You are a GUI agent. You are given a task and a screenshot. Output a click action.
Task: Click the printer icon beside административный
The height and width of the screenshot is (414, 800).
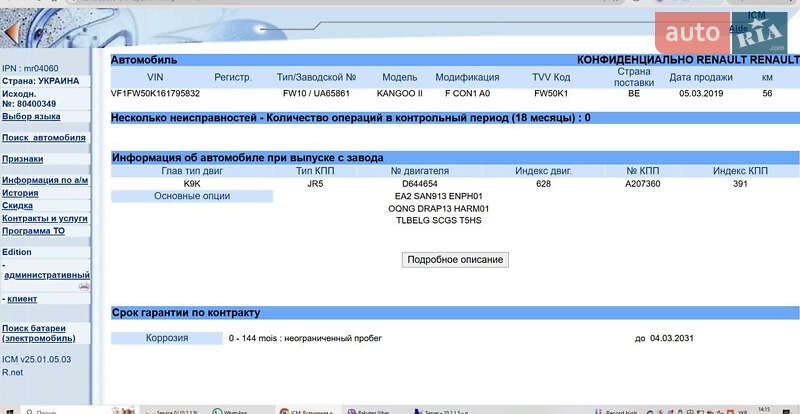84,287
